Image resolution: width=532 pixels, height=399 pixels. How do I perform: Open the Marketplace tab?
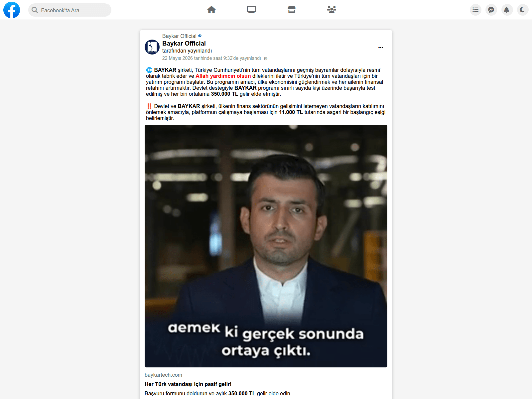(x=292, y=10)
